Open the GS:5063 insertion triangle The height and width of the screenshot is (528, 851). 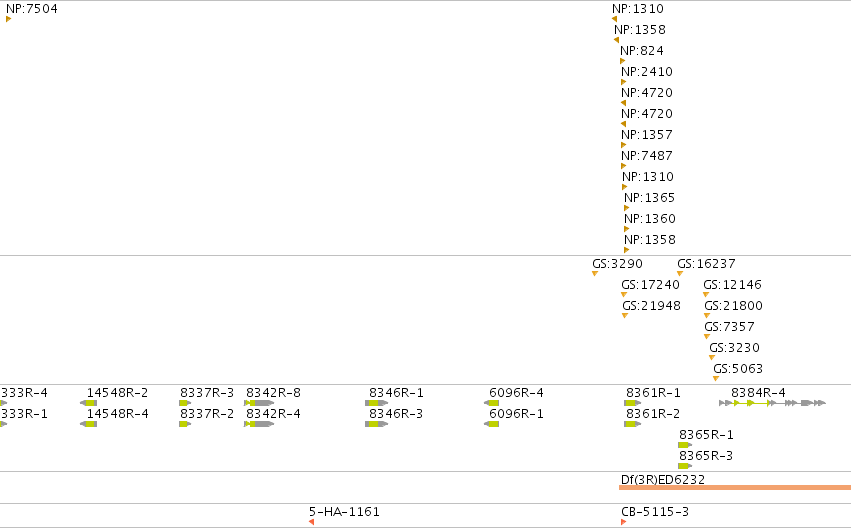pos(716,379)
